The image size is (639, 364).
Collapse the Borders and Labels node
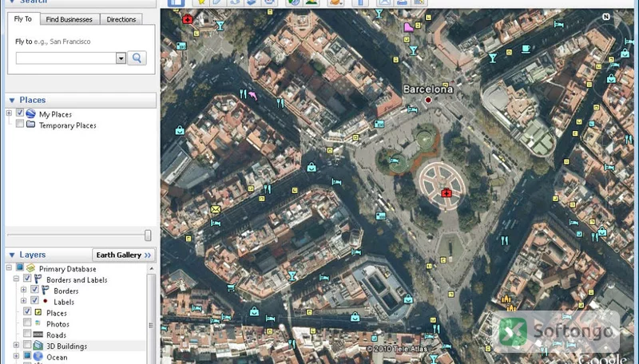16,279
